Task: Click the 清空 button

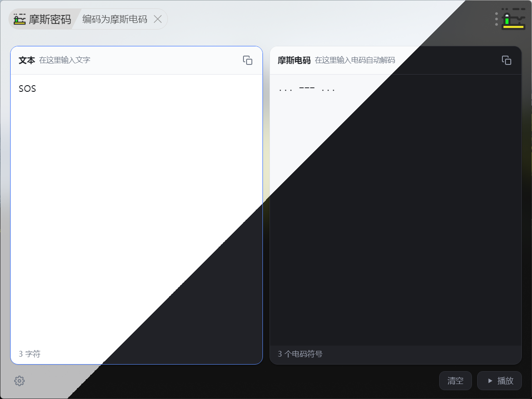Action: click(456, 381)
